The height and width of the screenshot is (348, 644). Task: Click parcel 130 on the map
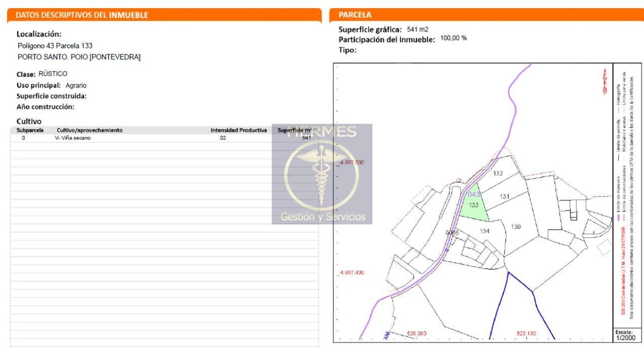(515, 227)
